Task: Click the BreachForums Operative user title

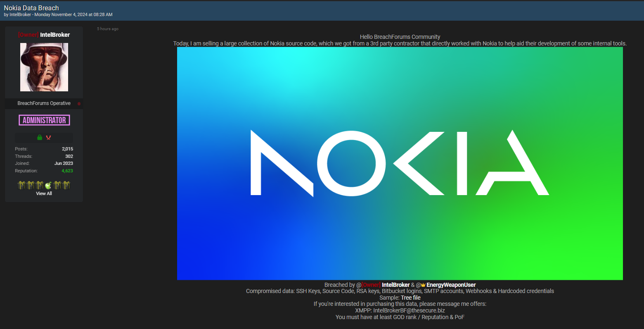Action: coord(44,103)
